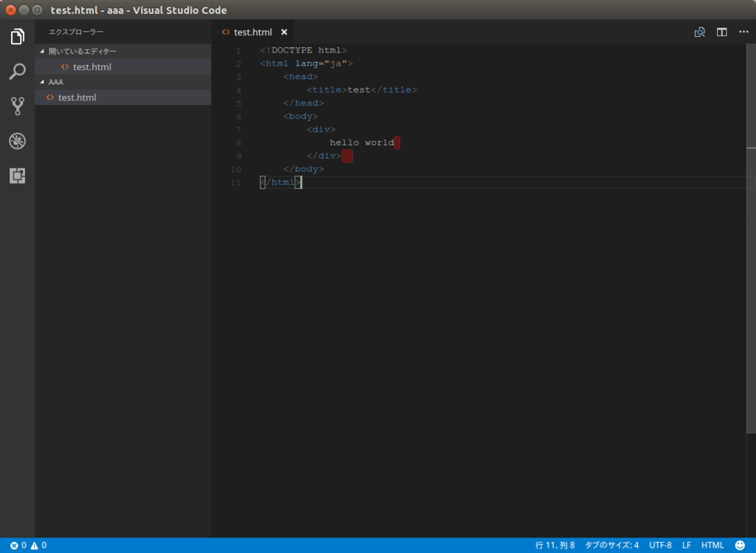Click the hello world text in editor
The image size is (756, 553).
[x=362, y=142]
